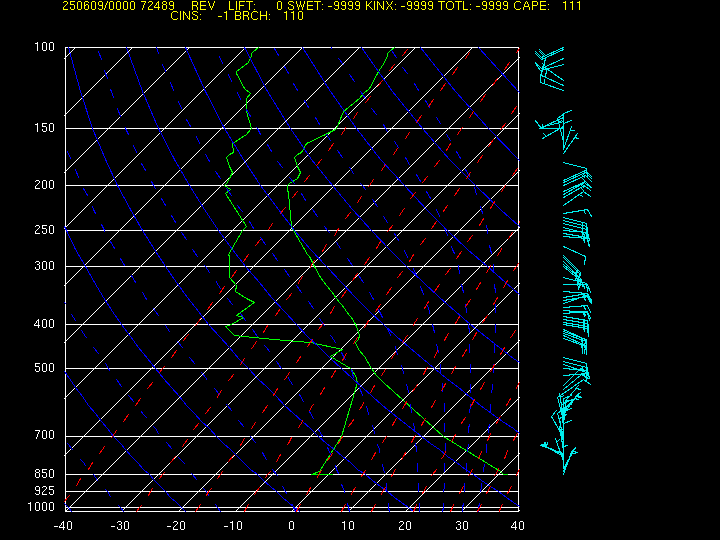The image size is (720, 540).
Task: Select the 300 pressure level label
Action: [45, 266]
